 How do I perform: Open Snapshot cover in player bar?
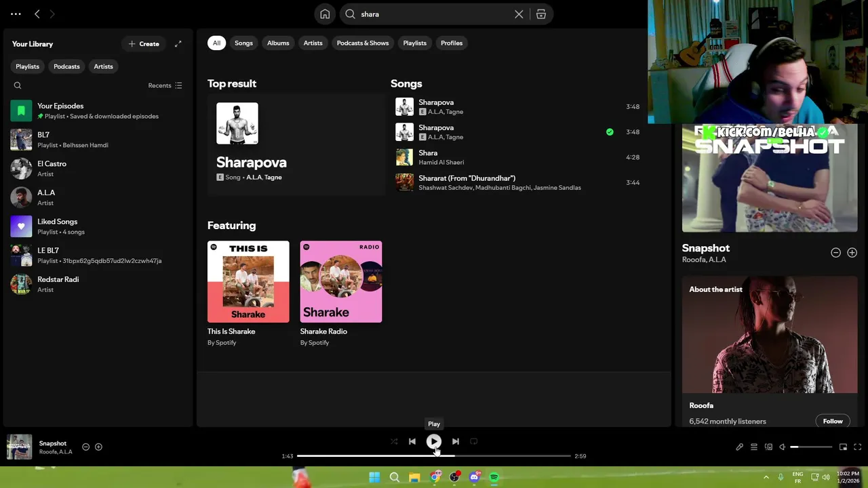pyautogui.click(x=19, y=447)
